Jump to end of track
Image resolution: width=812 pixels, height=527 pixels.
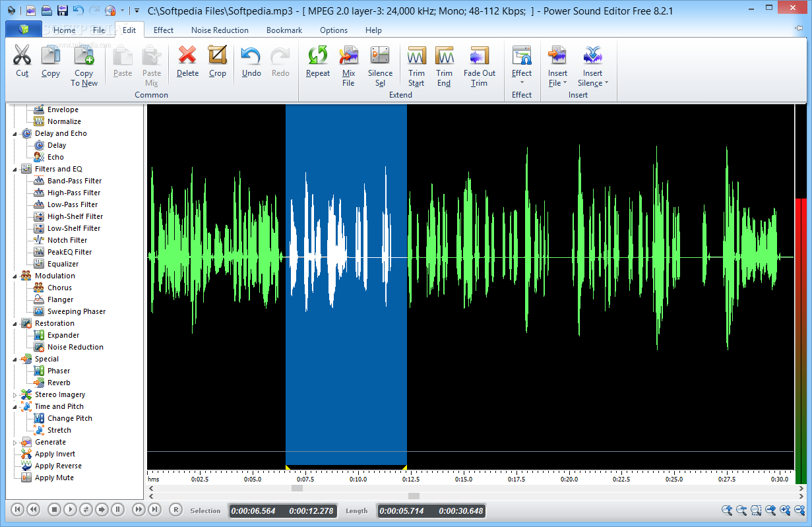pyautogui.click(x=154, y=509)
